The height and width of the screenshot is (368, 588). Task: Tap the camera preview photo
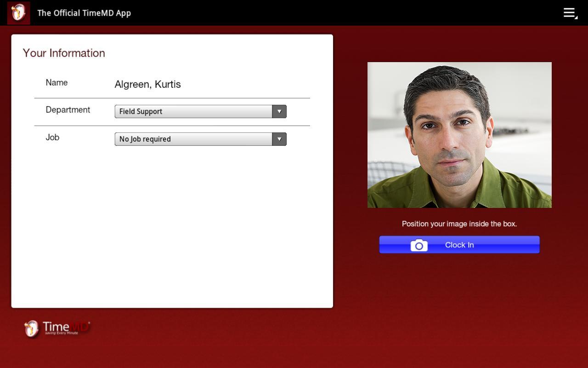(x=459, y=135)
